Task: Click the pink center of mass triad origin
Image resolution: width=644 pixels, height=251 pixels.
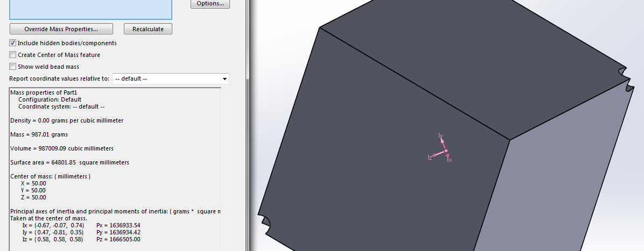Action: click(x=446, y=151)
